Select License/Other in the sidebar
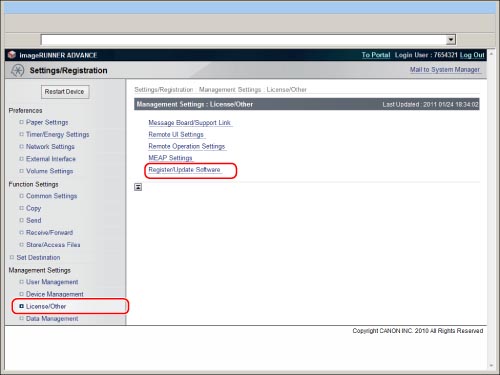 pos(46,306)
